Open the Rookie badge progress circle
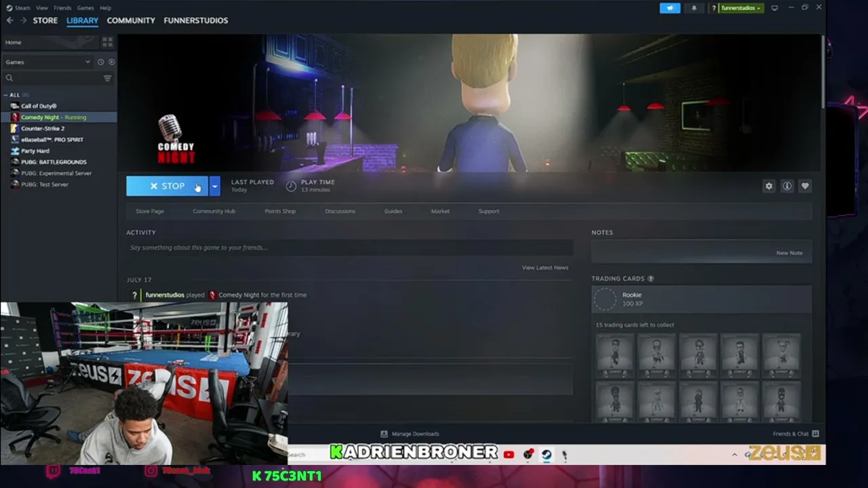868x488 pixels. pos(605,299)
